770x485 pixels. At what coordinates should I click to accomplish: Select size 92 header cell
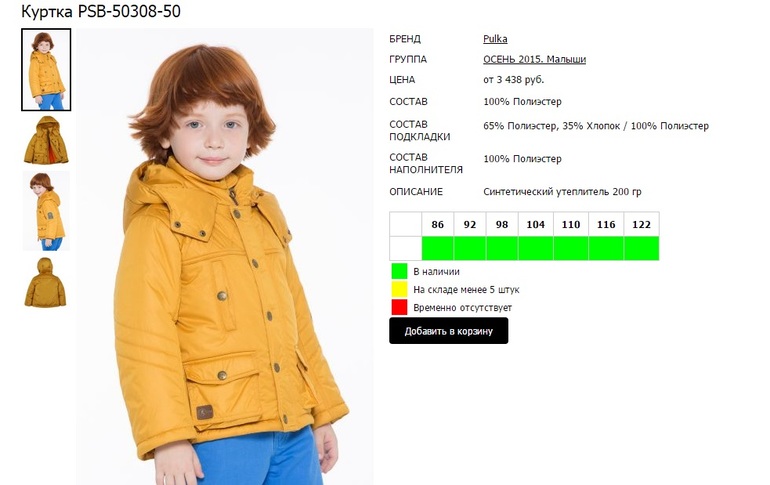click(470, 224)
